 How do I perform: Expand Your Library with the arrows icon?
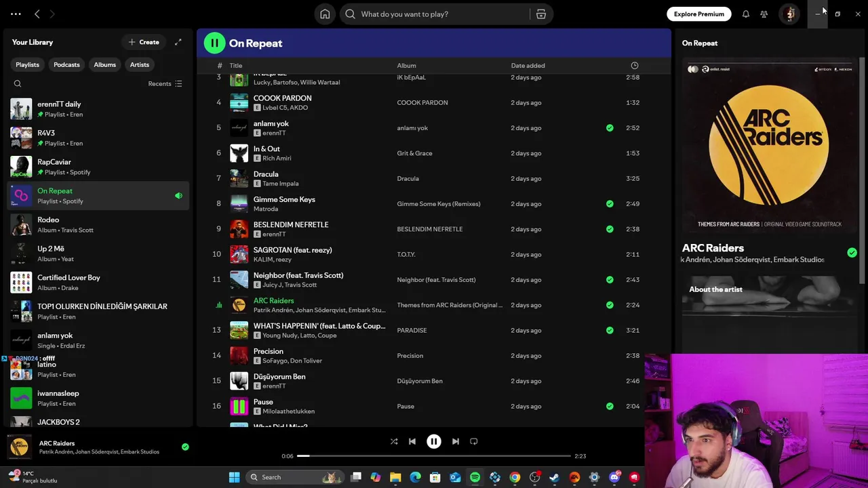pos(178,42)
